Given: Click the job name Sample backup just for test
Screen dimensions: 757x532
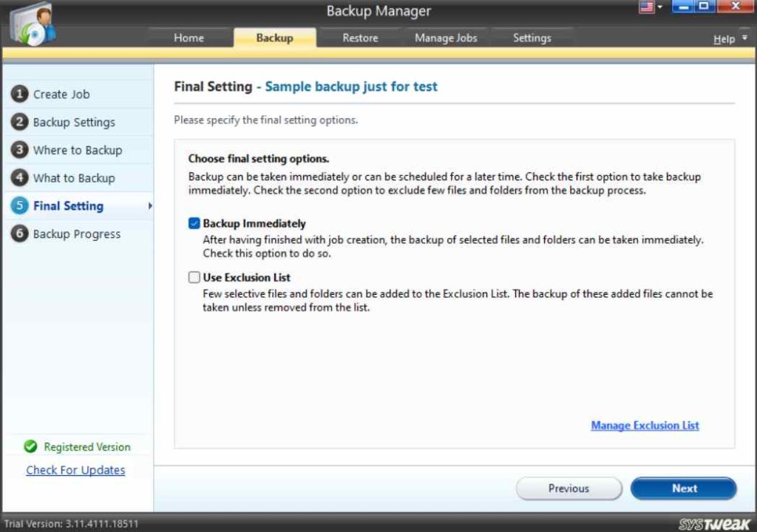Looking at the screenshot, I should [x=351, y=86].
